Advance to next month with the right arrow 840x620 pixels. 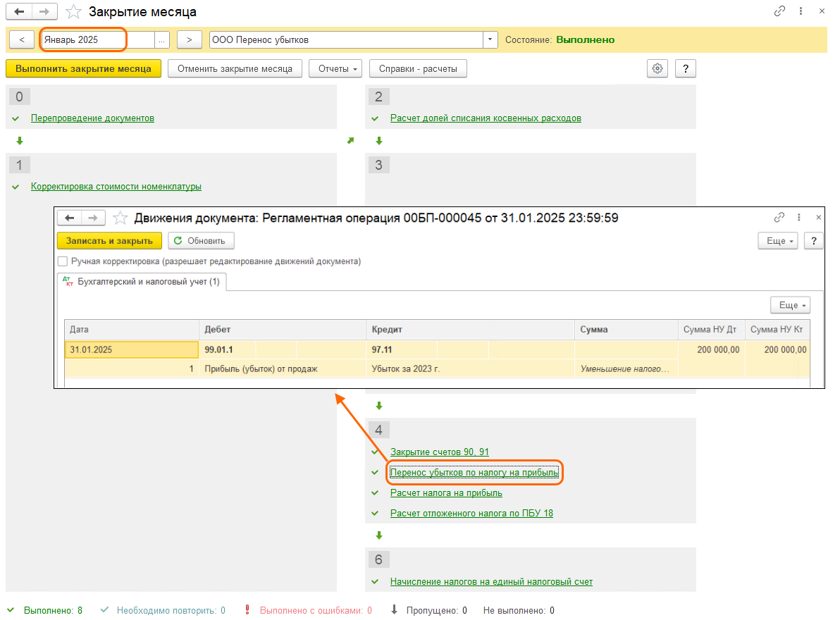pyautogui.click(x=190, y=40)
